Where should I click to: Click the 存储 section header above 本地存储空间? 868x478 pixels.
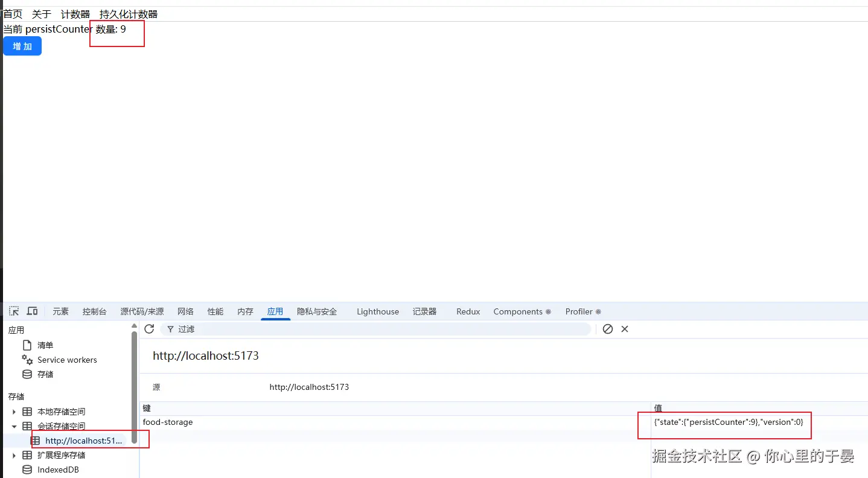click(16, 397)
